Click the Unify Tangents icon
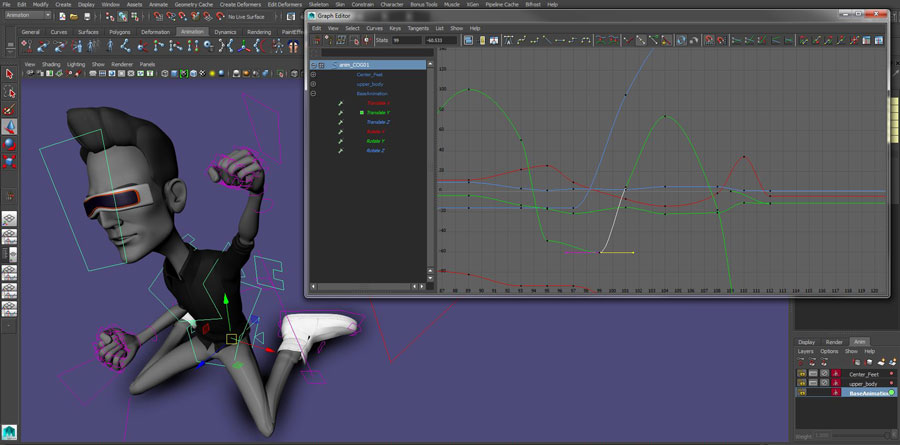Viewport: 900px width, 445px height. click(641, 40)
